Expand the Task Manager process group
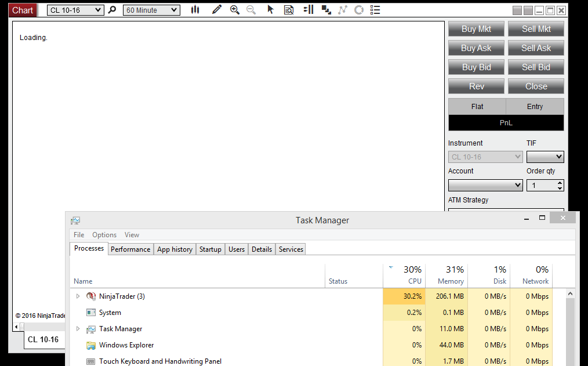This screenshot has height=366, width=588. (x=78, y=329)
